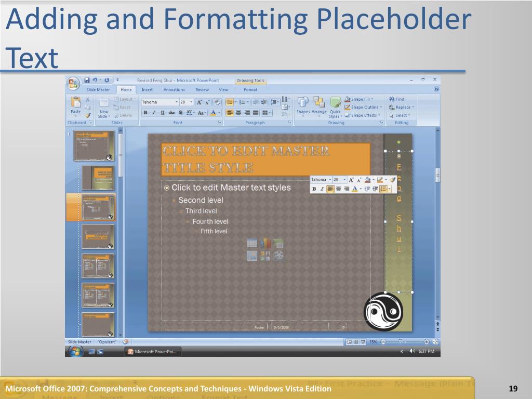Click Grow Font in mini toolbar
532x399 pixels.
click(x=351, y=180)
